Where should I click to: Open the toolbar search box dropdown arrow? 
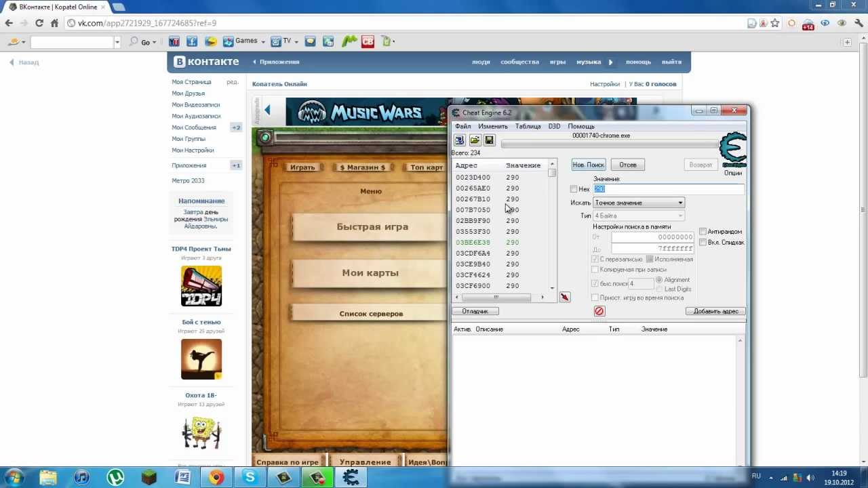(117, 42)
